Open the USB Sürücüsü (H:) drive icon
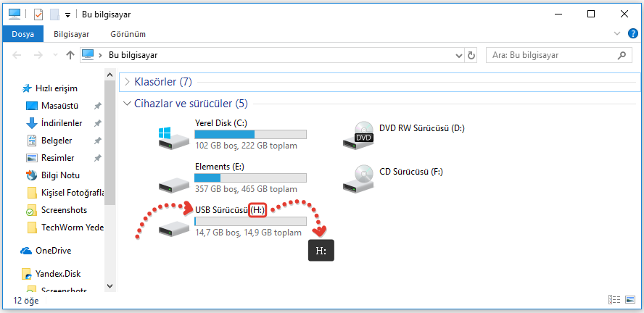Screen dimensions: 644x313 pyautogui.click(x=173, y=227)
